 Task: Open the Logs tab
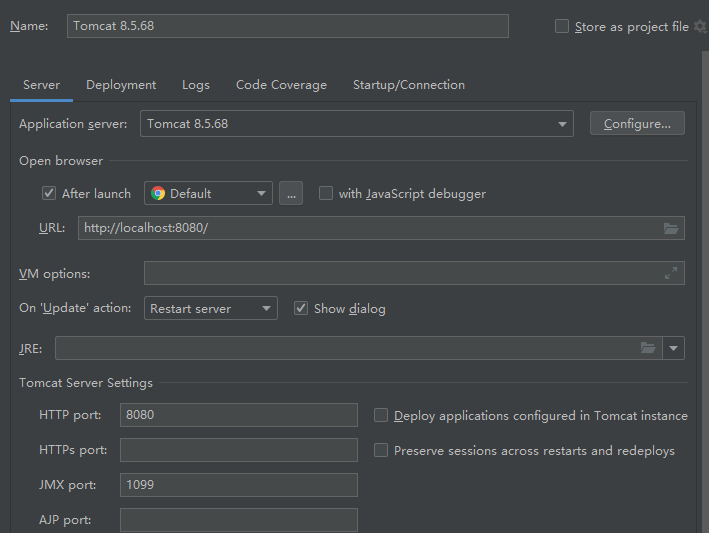[196, 85]
